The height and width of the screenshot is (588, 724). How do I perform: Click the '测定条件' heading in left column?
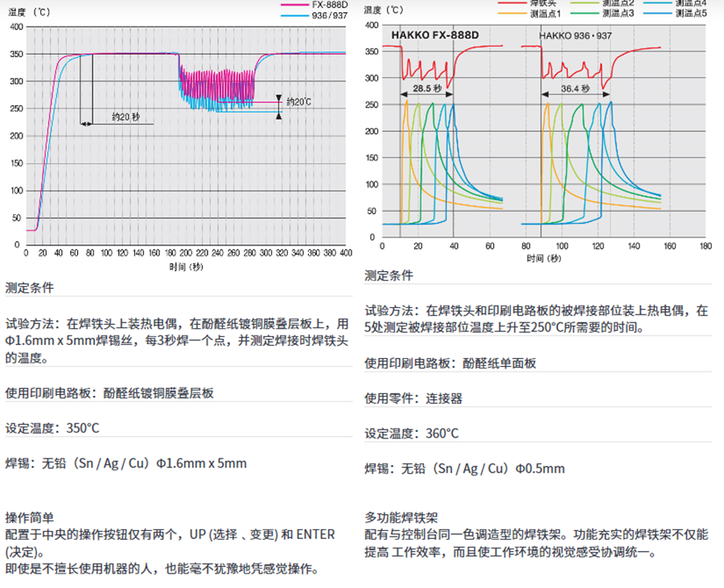click(30, 287)
